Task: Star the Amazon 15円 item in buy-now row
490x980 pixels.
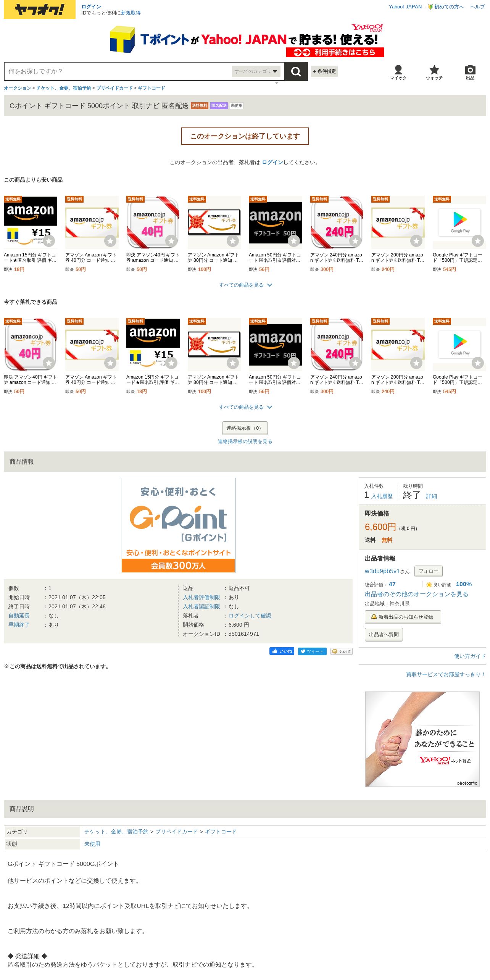Action: pyautogui.click(x=171, y=363)
